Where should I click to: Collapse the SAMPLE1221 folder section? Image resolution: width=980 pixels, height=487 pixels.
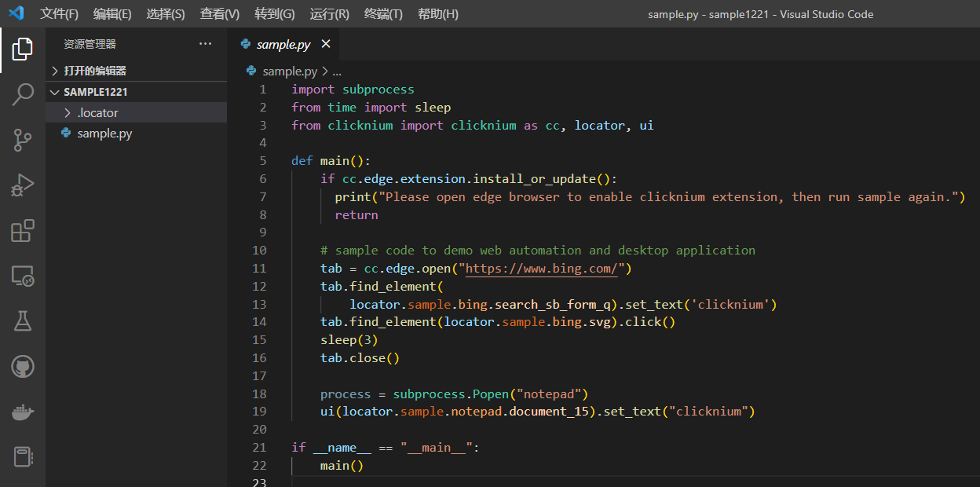[137, 92]
